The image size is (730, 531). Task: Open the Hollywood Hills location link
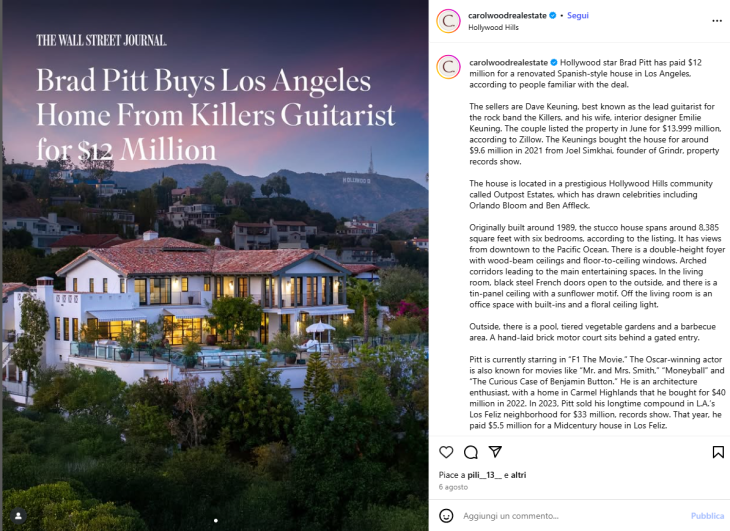pyautogui.click(x=493, y=27)
